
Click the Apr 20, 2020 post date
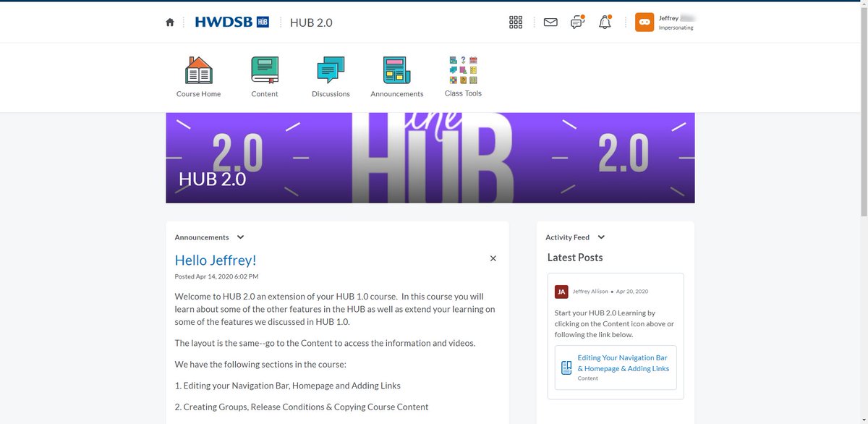[632, 292]
